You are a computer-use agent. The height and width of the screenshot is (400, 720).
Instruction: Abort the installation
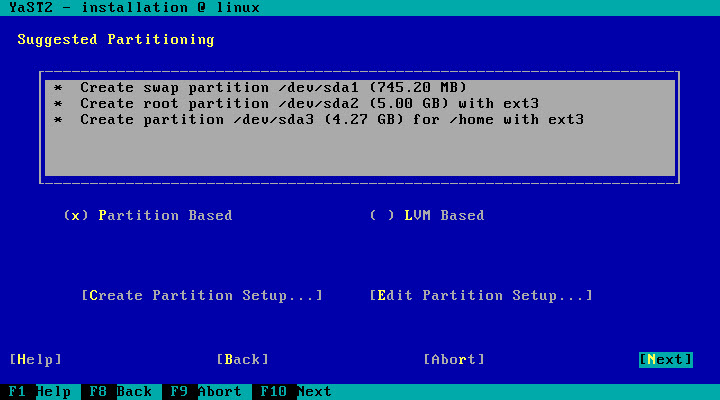[x=454, y=359]
